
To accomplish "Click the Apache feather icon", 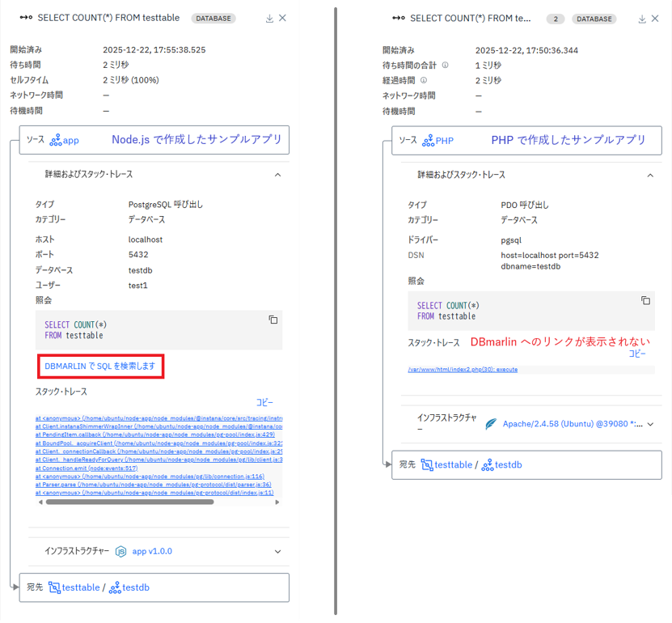I will click(x=491, y=424).
